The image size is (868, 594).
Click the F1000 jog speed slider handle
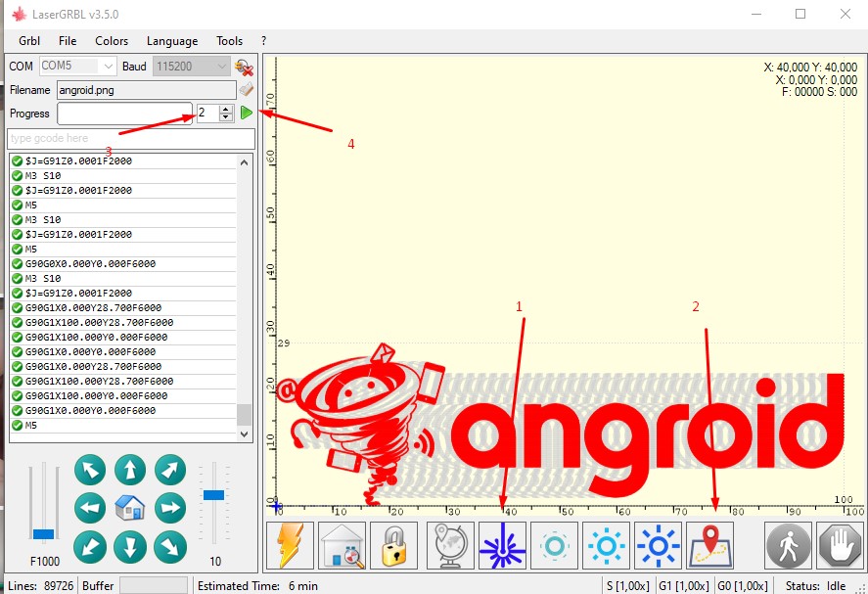tap(43, 534)
